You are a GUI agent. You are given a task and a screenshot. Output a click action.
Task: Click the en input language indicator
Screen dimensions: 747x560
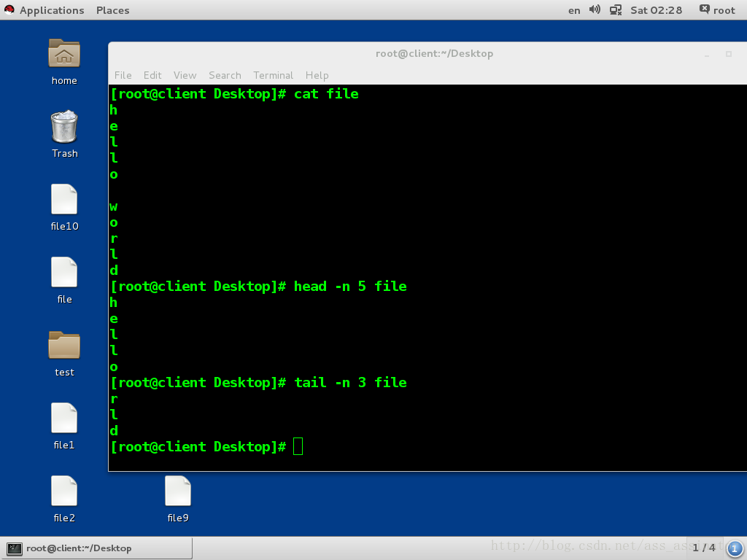574,10
